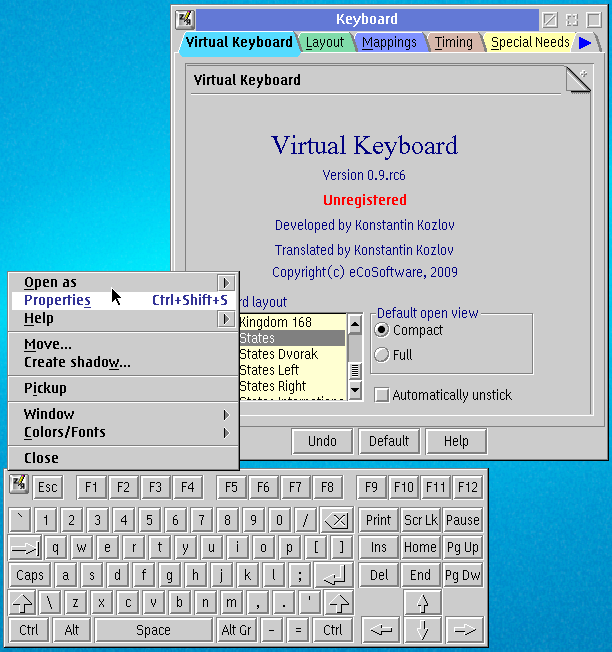Click the Keyboard window system menu icon
This screenshot has width=612, height=652.
pyautogui.click(x=185, y=19)
